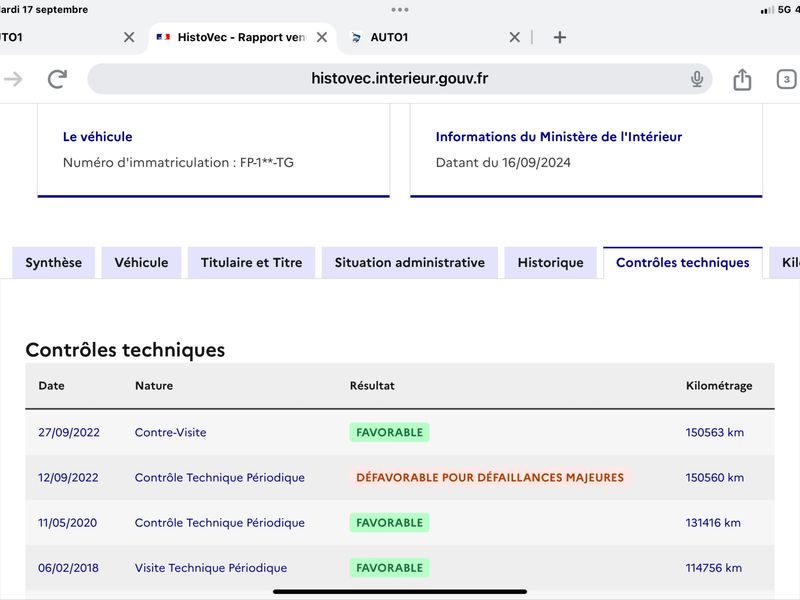Click the histovec.interieur.gouv.fr address bar
800x600 pixels.
[x=399, y=79]
